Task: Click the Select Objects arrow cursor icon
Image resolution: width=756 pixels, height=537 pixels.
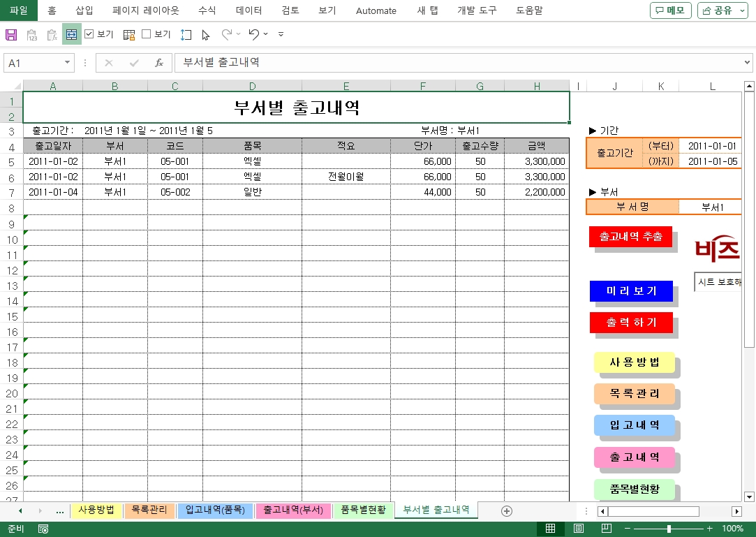Action: point(206,34)
